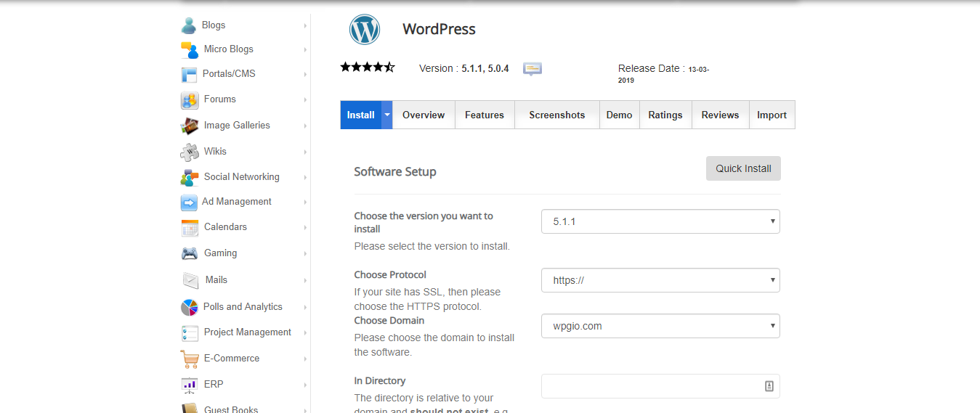Image resolution: width=980 pixels, height=413 pixels.
Task: Click the In Directory input field
Action: tap(660, 386)
